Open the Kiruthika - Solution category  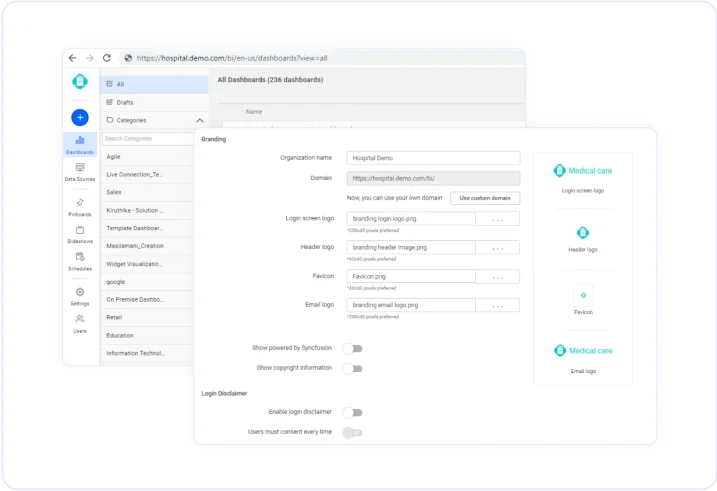pos(146,210)
